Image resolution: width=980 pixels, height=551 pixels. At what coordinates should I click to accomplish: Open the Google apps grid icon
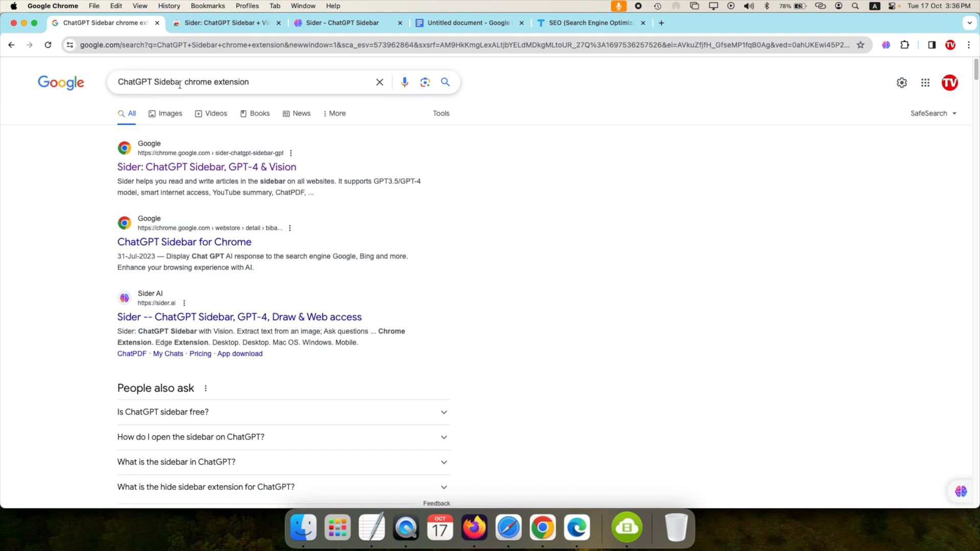(x=925, y=83)
